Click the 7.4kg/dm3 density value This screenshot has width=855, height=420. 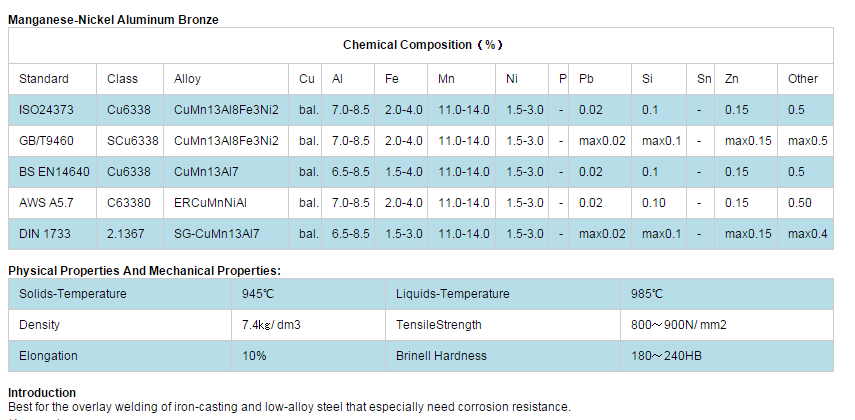click(272, 325)
